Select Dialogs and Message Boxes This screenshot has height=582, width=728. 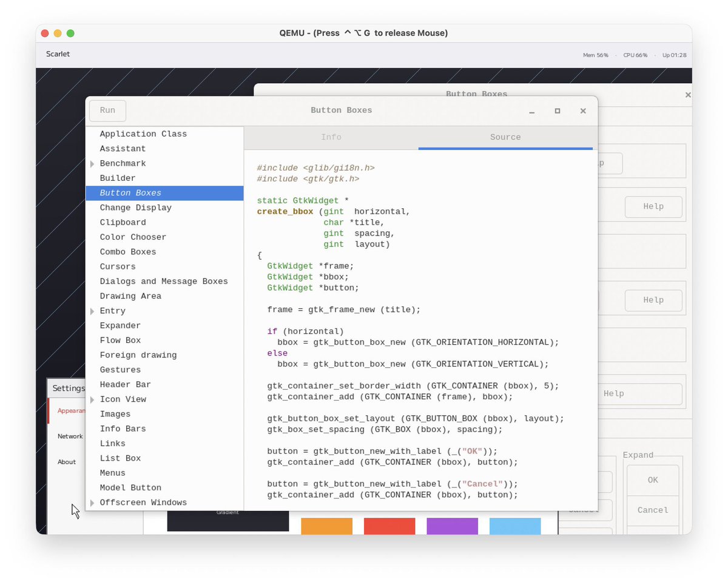[x=164, y=282]
